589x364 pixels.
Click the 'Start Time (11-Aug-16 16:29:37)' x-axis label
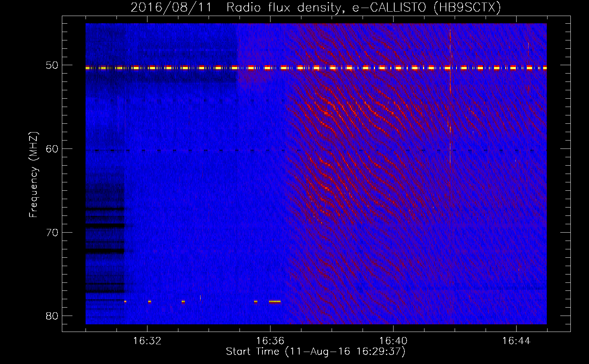point(316,352)
